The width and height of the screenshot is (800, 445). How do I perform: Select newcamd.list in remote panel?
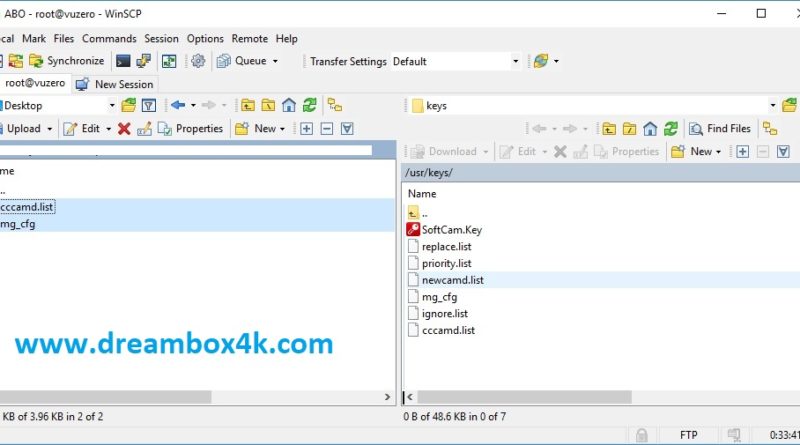click(453, 280)
